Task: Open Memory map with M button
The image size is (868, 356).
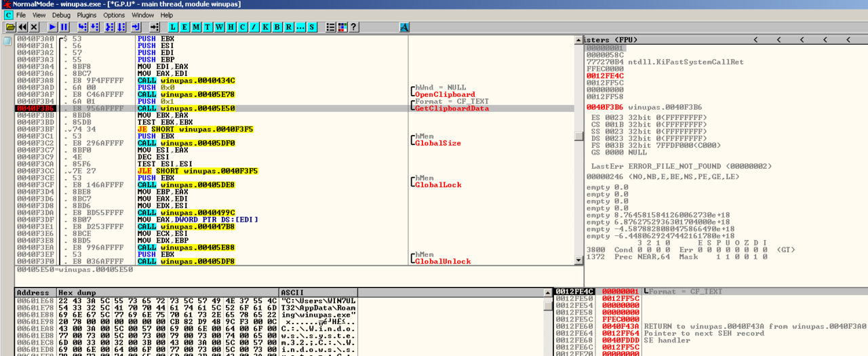Action: (x=197, y=27)
